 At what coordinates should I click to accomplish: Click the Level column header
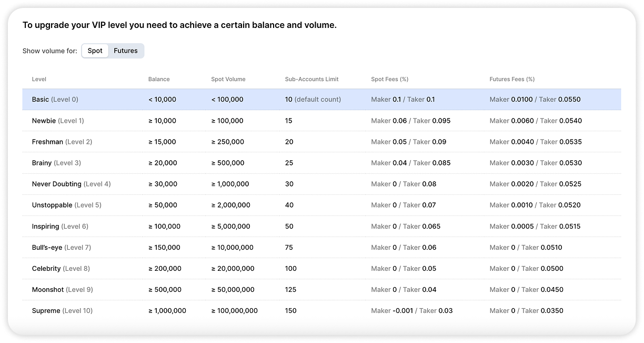(39, 79)
